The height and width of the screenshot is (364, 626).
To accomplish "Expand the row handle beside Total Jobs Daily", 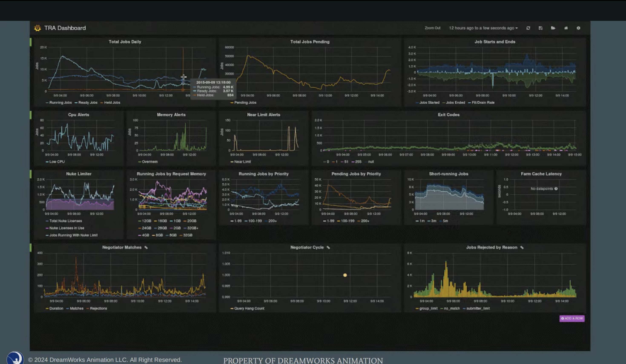I will (x=31, y=42).
